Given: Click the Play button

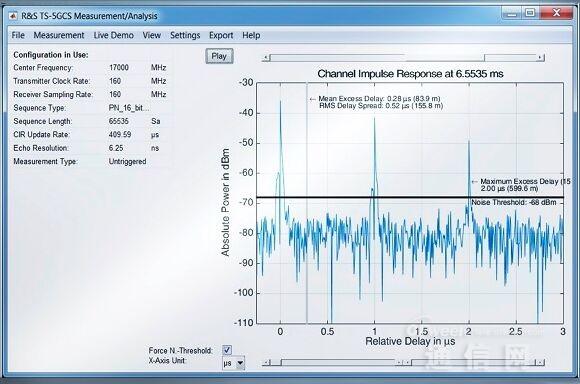Looking at the screenshot, I should [x=219, y=56].
